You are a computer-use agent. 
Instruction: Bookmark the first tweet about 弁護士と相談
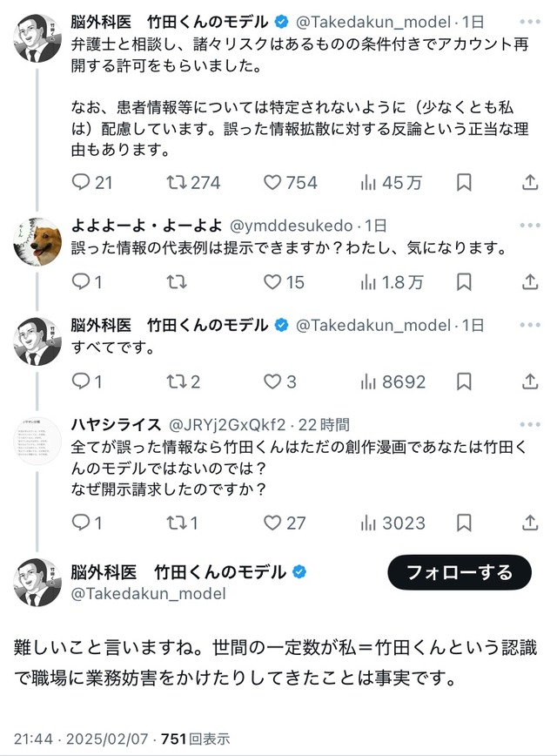[465, 182]
